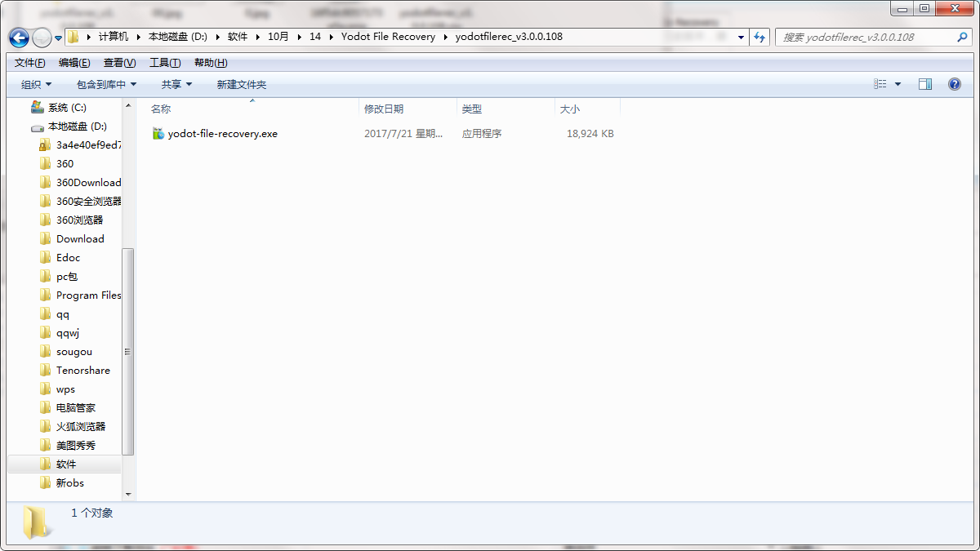Click the Download folder icon
Screen dimensions: 980x551
pos(46,238)
